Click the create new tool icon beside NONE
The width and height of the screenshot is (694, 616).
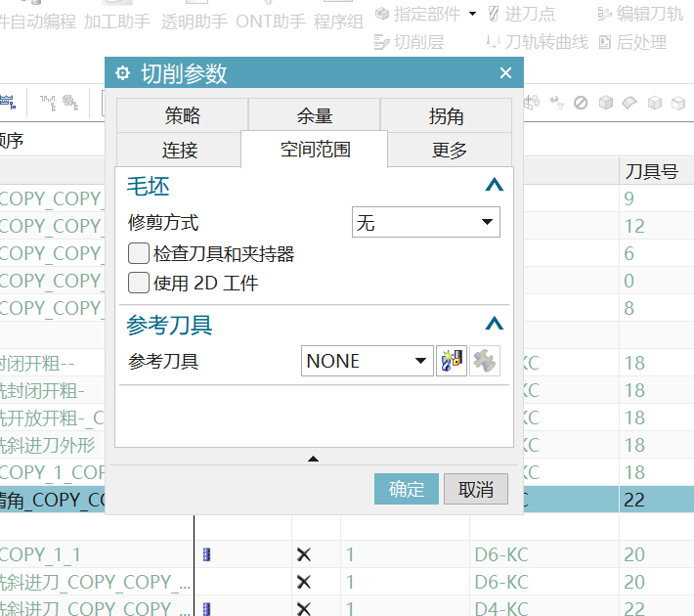click(x=452, y=361)
